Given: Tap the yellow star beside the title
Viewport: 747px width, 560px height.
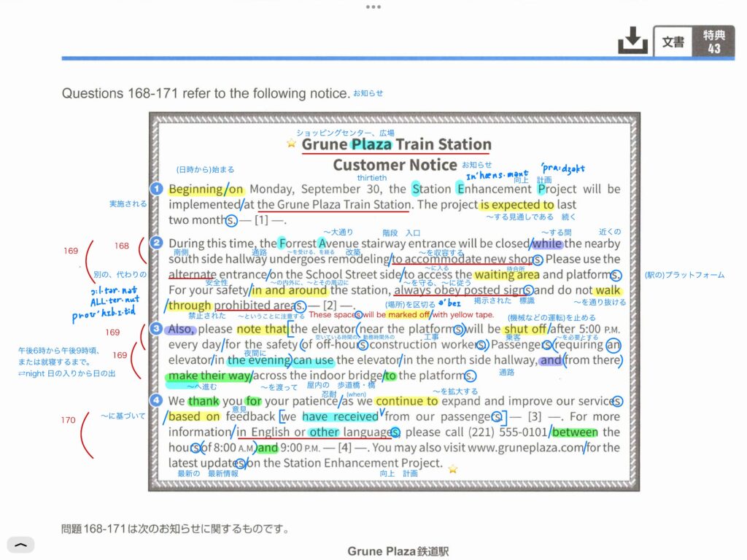Looking at the screenshot, I should tap(292, 144).
